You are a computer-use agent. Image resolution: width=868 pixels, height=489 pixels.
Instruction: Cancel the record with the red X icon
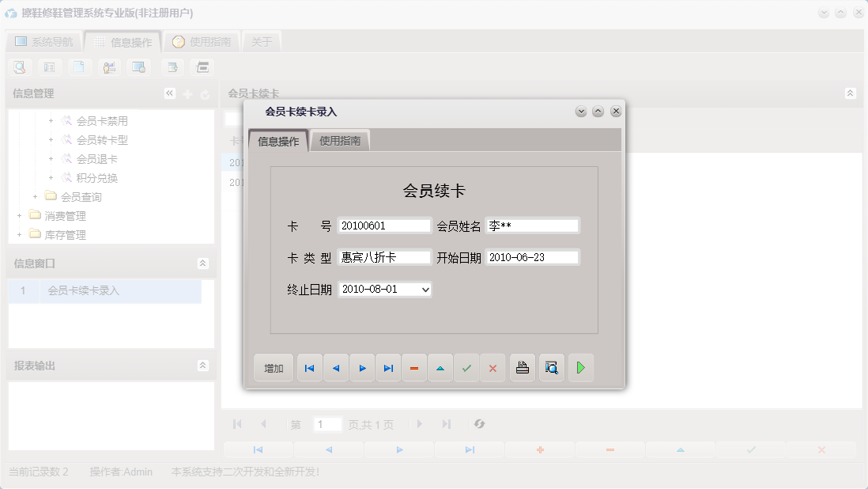pos(492,367)
